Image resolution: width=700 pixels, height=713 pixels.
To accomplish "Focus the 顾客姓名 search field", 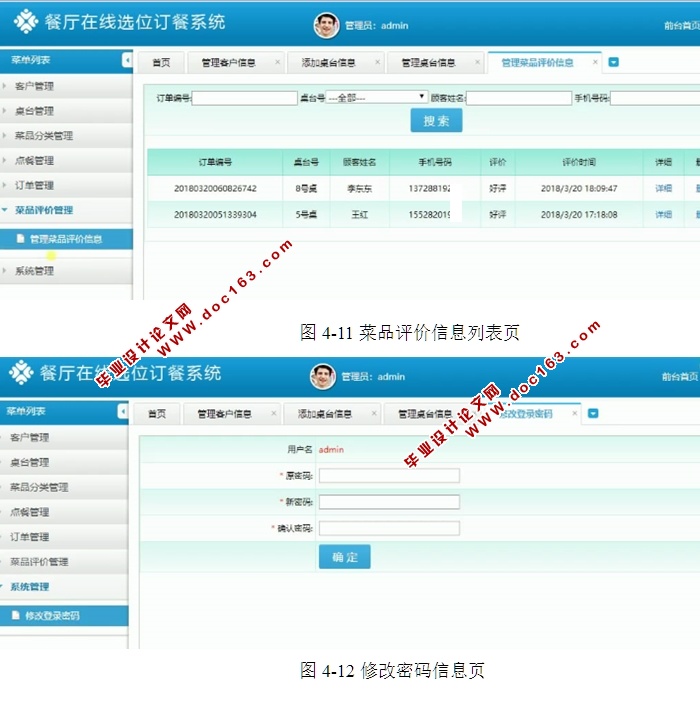I will 519,98.
